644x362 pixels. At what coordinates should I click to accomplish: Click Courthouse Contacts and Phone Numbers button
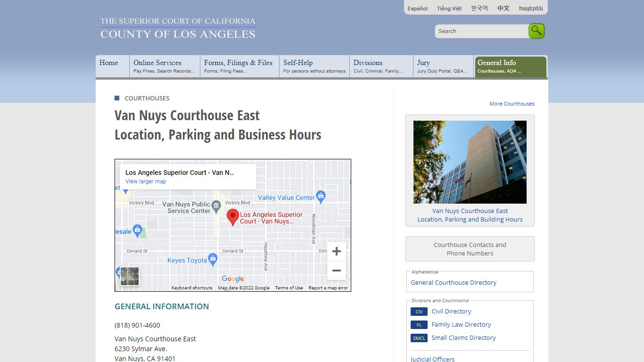[x=470, y=249]
